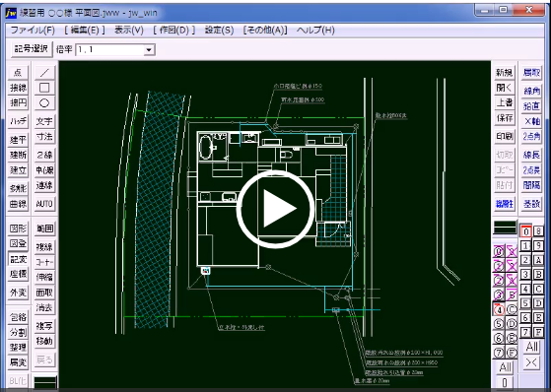Screen dimensions: 551x392
Task: Toggle layer 0 button in layer panel
Action: (x=525, y=231)
